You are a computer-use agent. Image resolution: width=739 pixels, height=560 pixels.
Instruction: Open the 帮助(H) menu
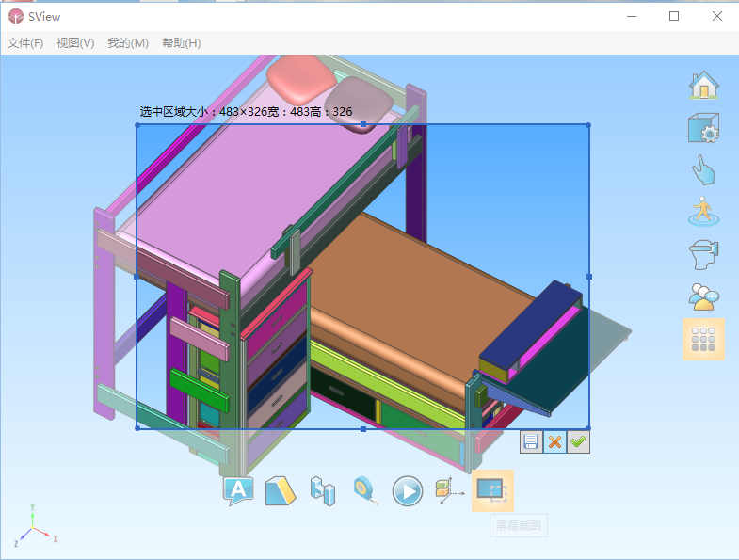click(182, 43)
